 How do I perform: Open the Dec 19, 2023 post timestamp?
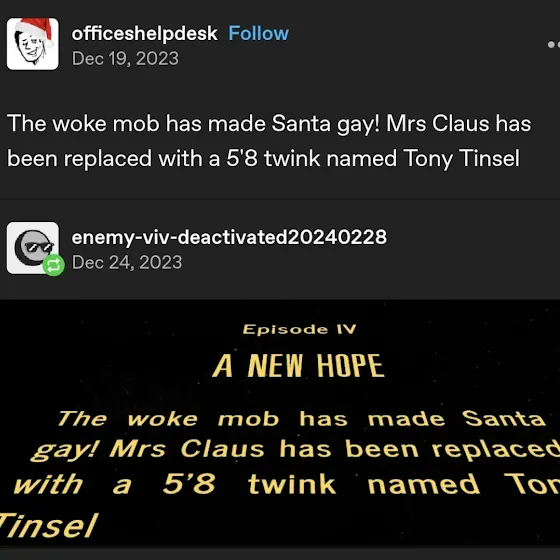point(125,58)
